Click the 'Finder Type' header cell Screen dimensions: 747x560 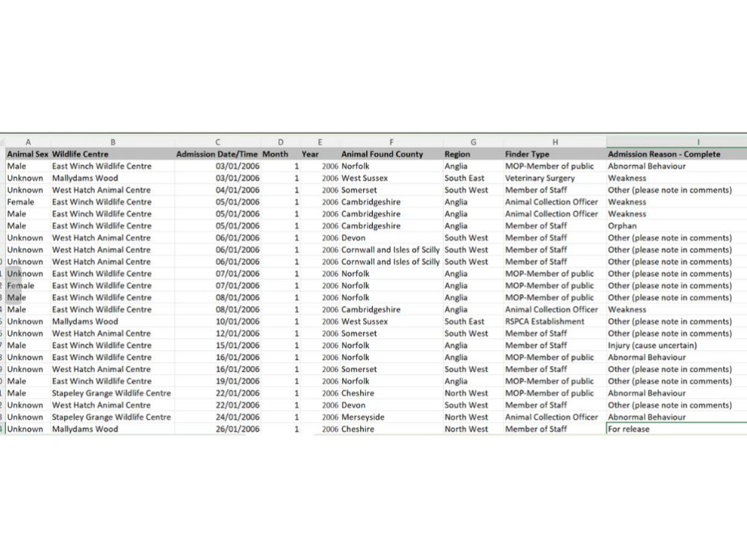tap(555, 155)
